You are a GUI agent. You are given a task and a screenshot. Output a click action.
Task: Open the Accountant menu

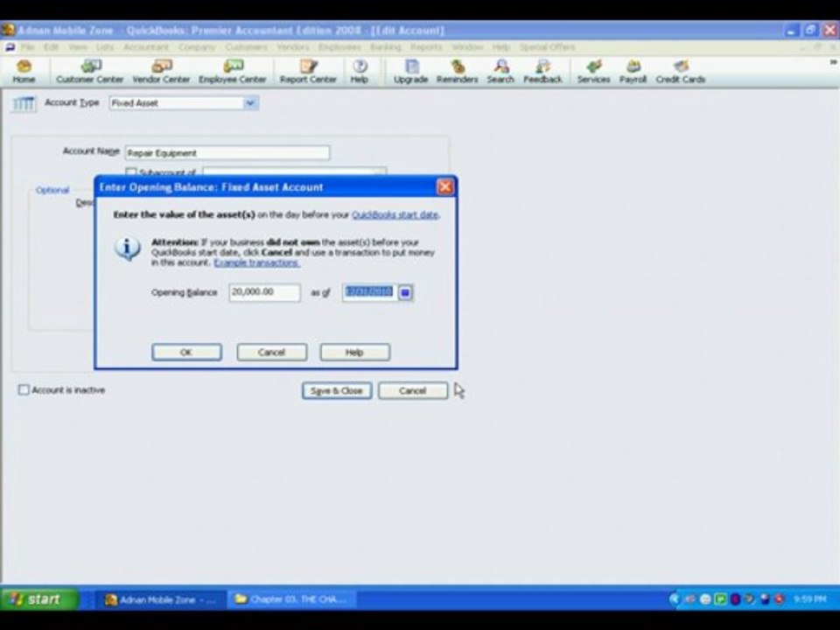(x=146, y=47)
